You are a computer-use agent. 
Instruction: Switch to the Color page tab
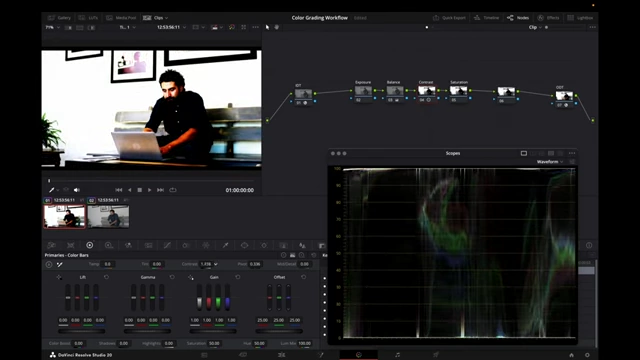(359, 355)
